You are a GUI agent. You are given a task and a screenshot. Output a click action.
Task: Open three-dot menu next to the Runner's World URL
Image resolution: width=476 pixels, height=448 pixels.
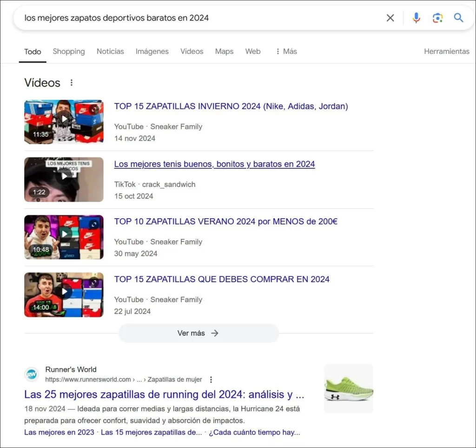pos(211,379)
